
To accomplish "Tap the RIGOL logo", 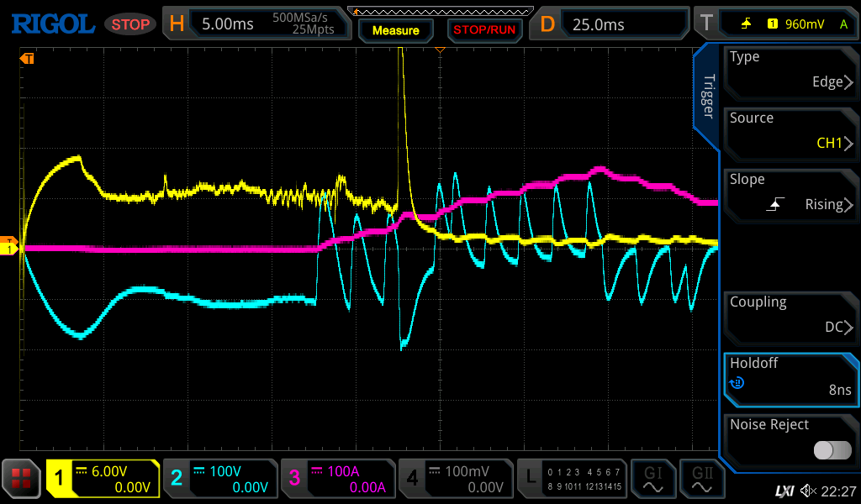I will [x=52, y=24].
